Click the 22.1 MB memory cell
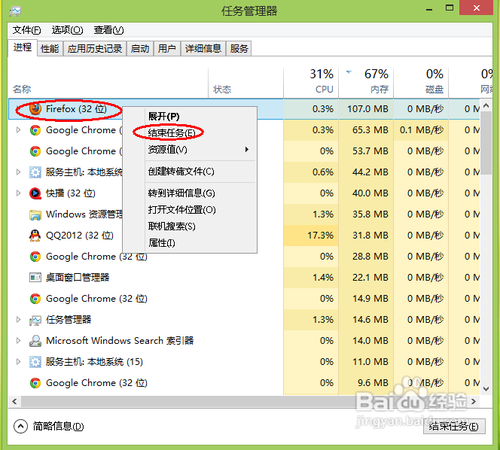This screenshot has width=500, height=450. (366, 277)
